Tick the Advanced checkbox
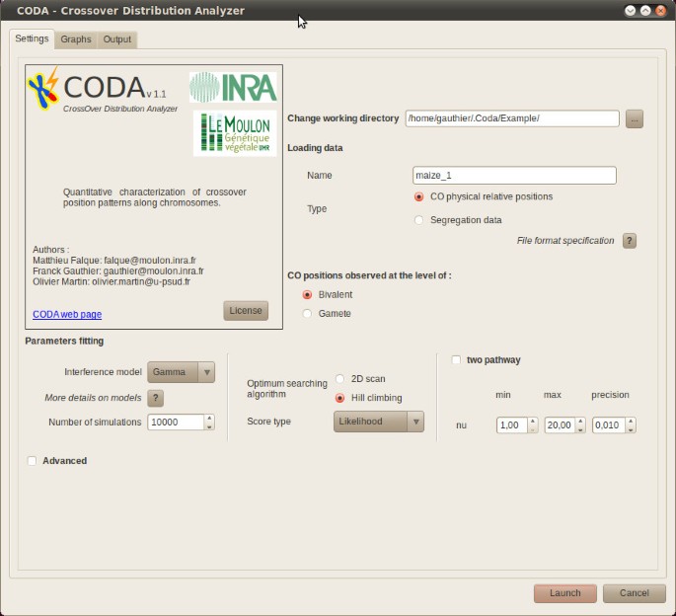 pos(33,461)
